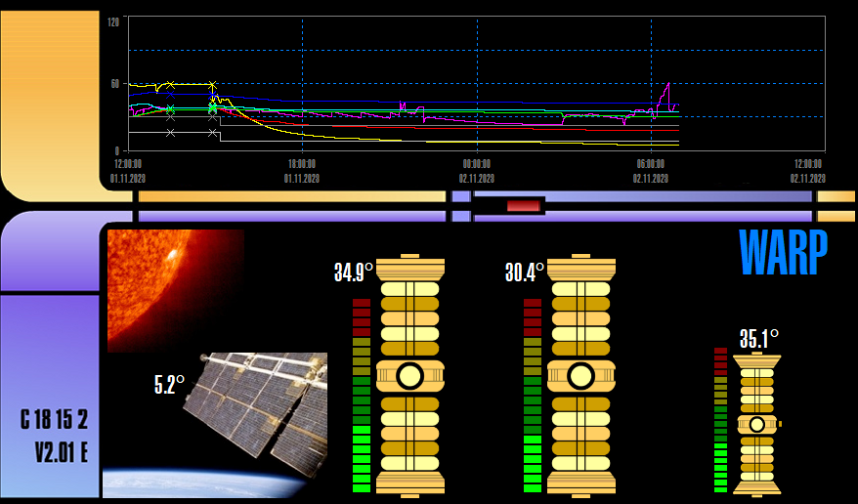Viewport: 858px width, 504px height.
Task: Click the 00:00:00 02.11.2023 time axis label
Action: pos(476,171)
